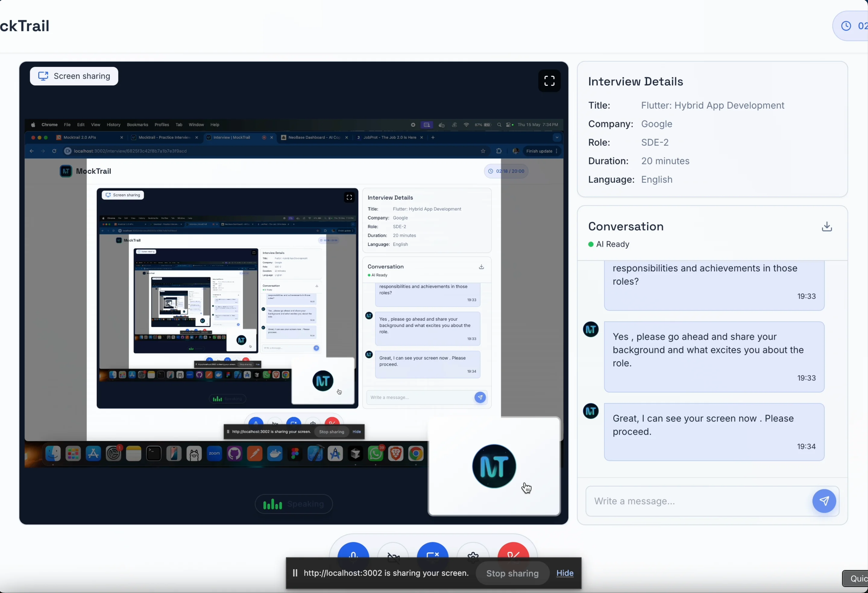This screenshot has height=593, width=868.
Task: Click the green AI Ready status in the main panel
Action: point(609,244)
